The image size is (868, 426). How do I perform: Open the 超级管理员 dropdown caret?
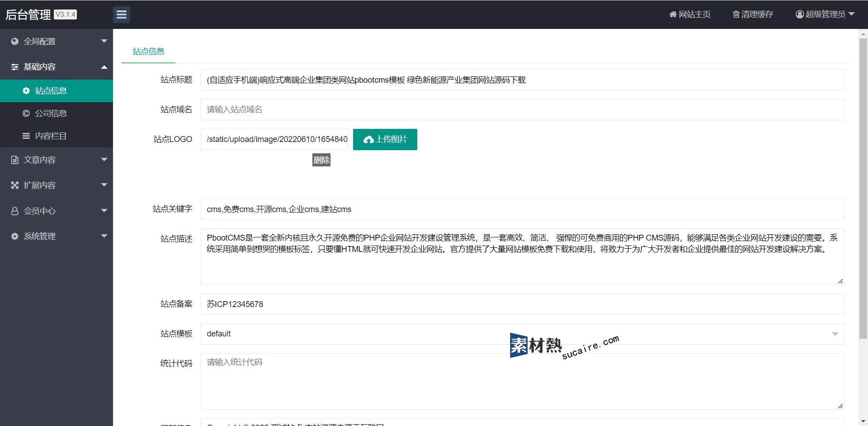[852, 14]
